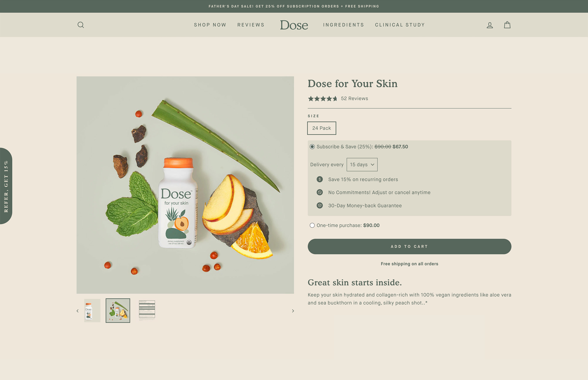Click the no-commitments circle icon
This screenshot has height=380, width=588.
click(320, 193)
